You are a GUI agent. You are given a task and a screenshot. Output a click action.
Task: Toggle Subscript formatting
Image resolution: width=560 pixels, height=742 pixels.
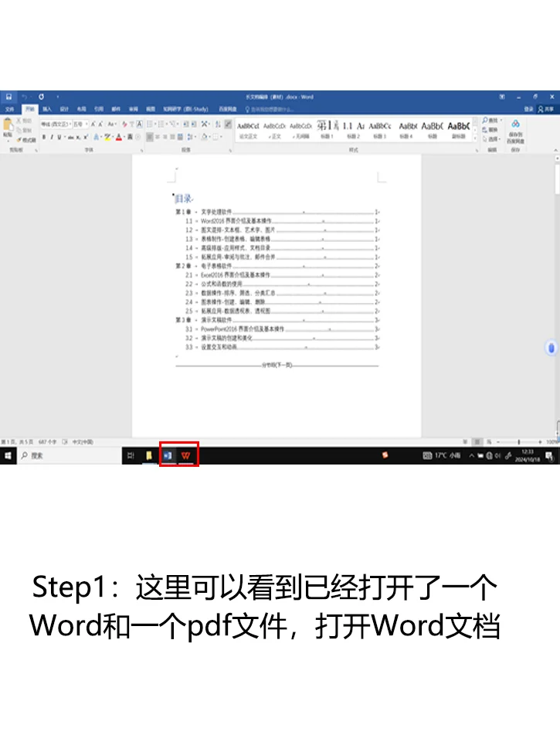[79, 138]
